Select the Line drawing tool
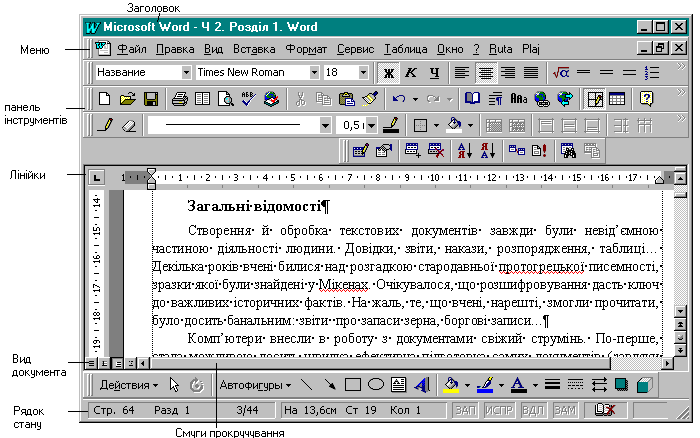Viewport: 700px width, 438px height. click(x=306, y=384)
